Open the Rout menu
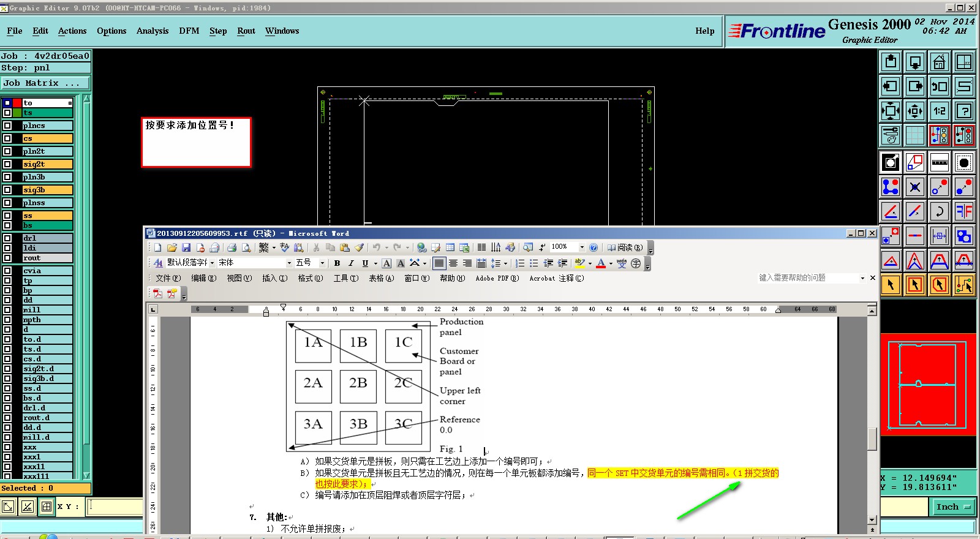 (246, 31)
